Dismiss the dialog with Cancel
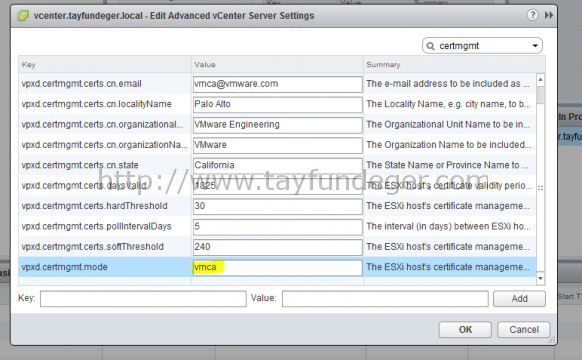The width and height of the screenshot is (582, 360). [524, 330]
